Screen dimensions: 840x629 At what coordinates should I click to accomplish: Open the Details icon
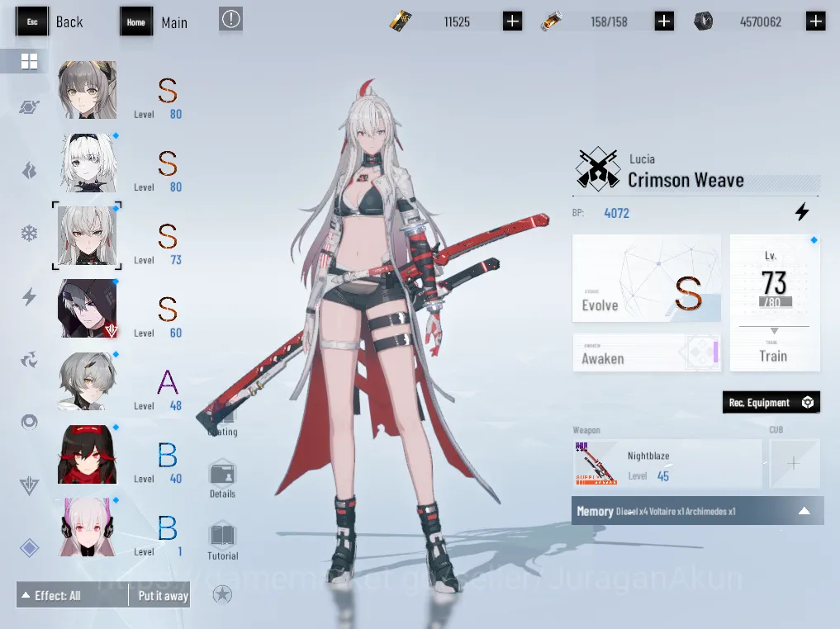pos(222,478)
